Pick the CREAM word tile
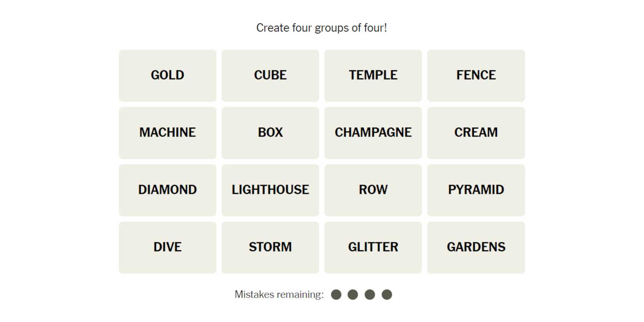This screenshot has height=322, width=644. pos(476,133)
